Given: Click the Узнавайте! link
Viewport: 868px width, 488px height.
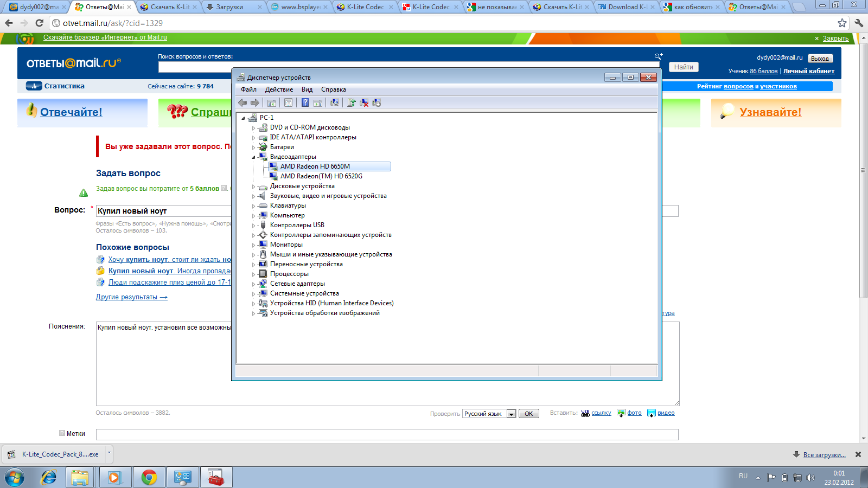Looking at the screenshot, I should (x=770, y=112).
